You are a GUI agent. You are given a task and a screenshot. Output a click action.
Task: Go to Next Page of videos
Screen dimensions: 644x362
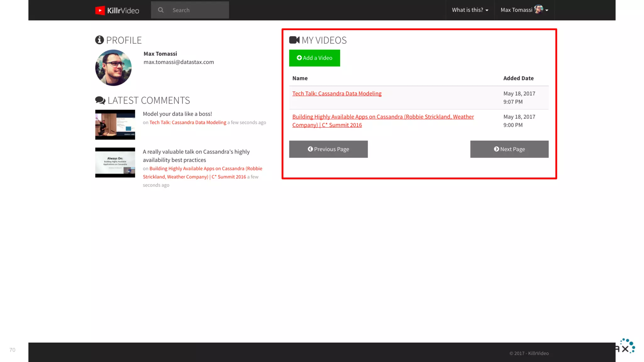pos(509,149)
